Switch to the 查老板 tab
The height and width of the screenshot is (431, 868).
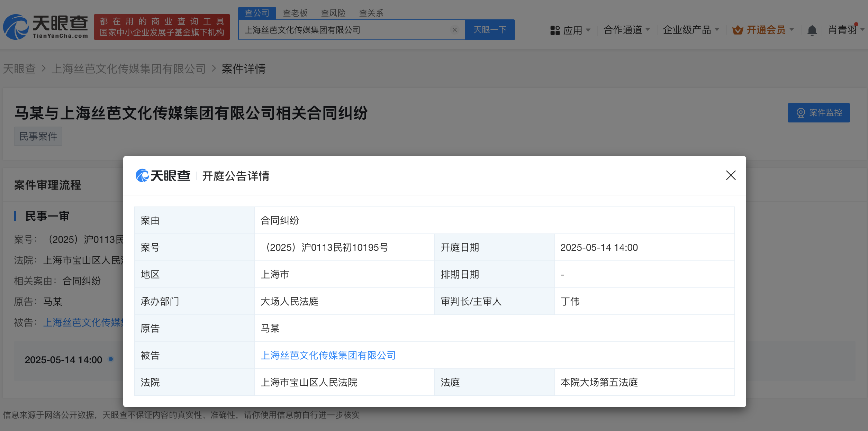click(x=295, y=13)
